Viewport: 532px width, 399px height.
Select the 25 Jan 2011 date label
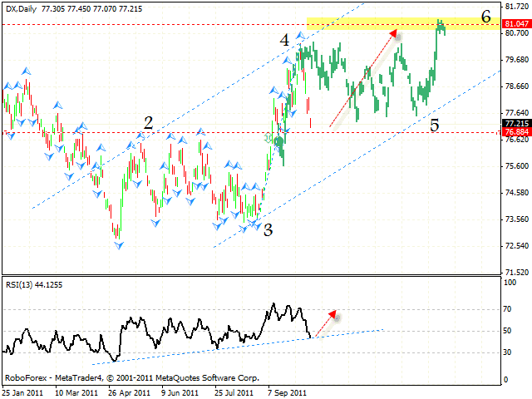tap(20, 392)
